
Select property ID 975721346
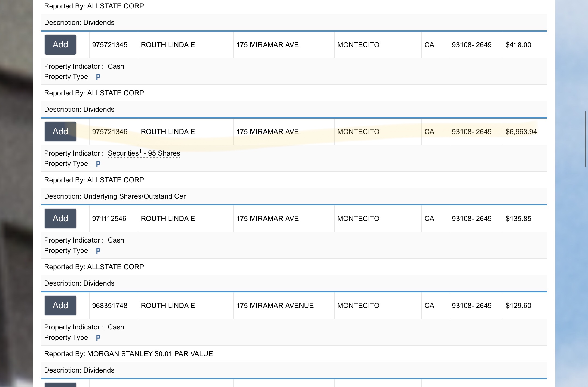click(x=110, y=132)
